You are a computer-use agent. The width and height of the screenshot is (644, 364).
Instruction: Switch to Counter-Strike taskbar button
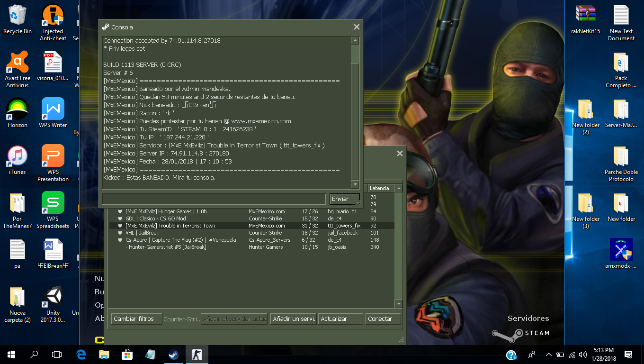(197, 355)
